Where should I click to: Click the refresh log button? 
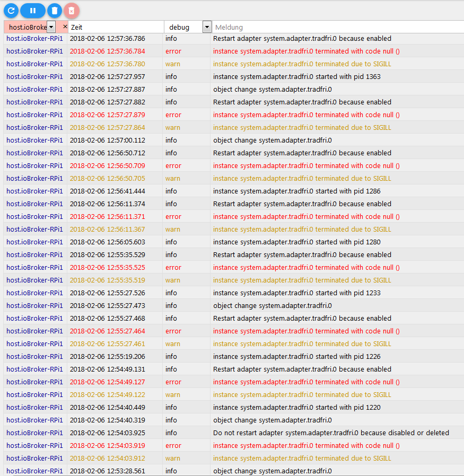pos(11,10)
